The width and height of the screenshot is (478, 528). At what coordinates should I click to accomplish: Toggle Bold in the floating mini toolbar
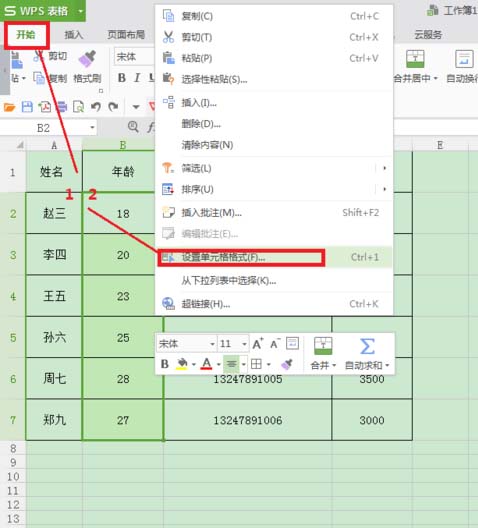pyautogui.click(x=165, y=364)
